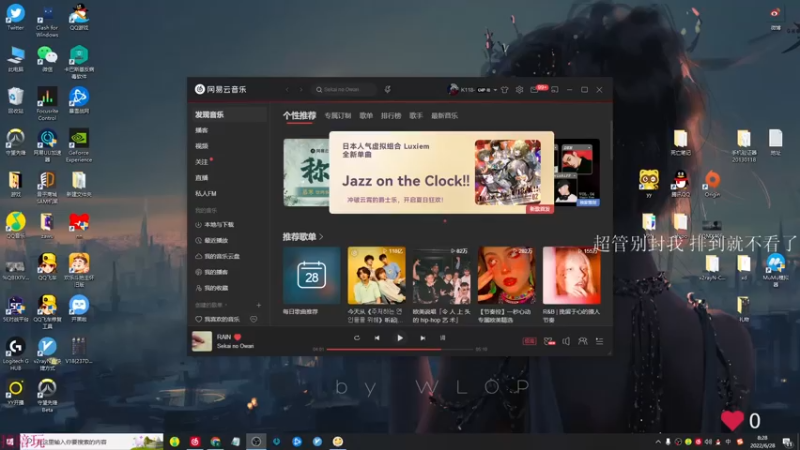800x450 pixels.
Task: Click the volume speaker icon
Action: pyautogui.click(x=566, y=341)
